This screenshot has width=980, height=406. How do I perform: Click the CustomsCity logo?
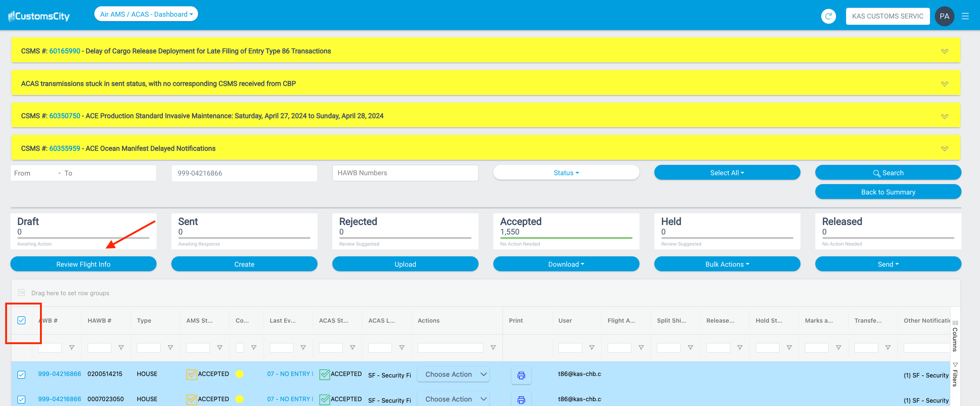39,16
